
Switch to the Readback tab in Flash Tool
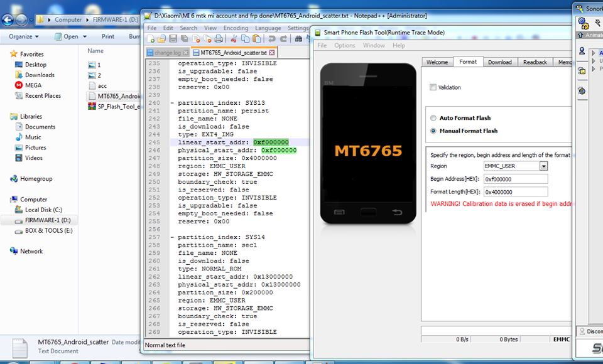coord(535,62)
